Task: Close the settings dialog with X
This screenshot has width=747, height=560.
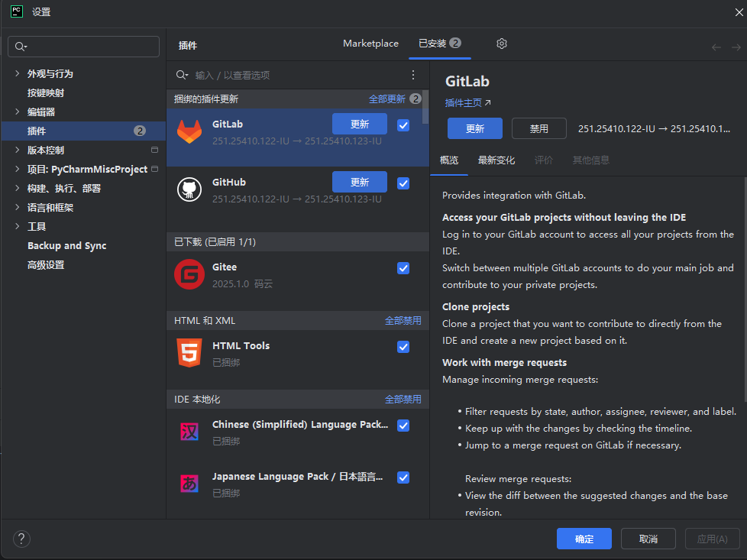Action: [x=739, y=12]
